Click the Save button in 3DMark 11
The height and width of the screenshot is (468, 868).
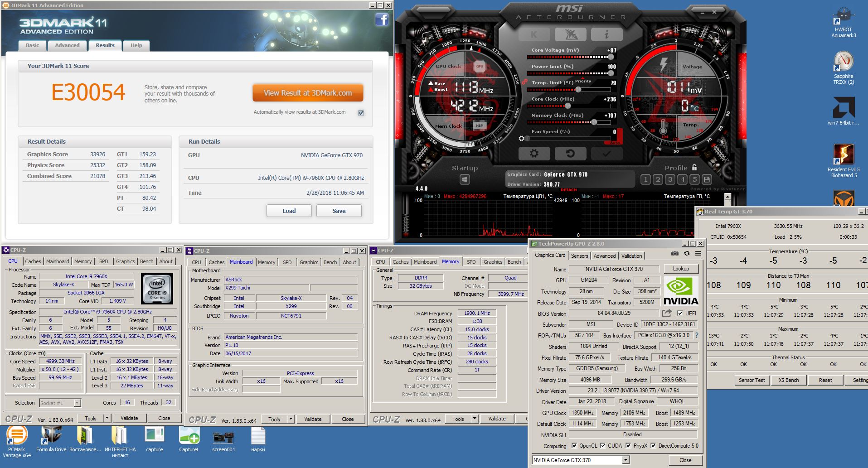click(339, 211)
